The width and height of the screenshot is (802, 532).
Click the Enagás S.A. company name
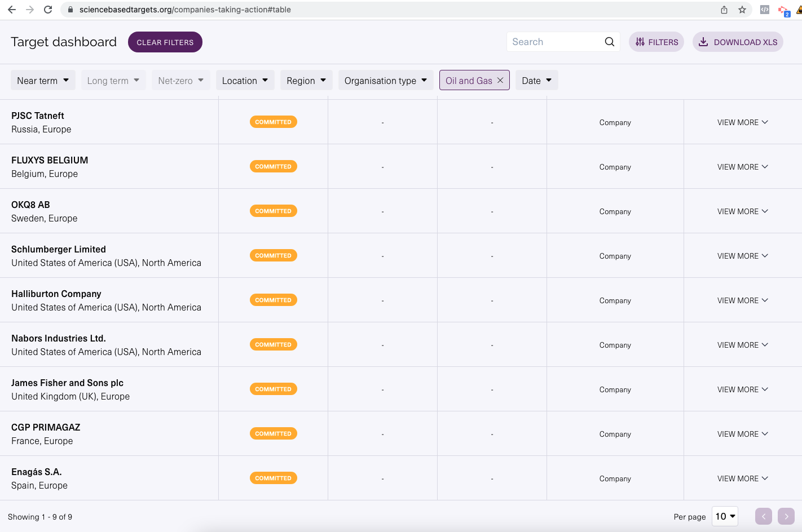37,472
